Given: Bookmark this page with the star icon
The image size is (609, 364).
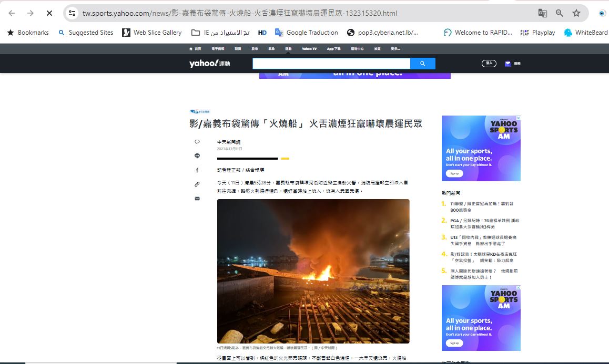Looking at the screenshot, I should point(576,13).
